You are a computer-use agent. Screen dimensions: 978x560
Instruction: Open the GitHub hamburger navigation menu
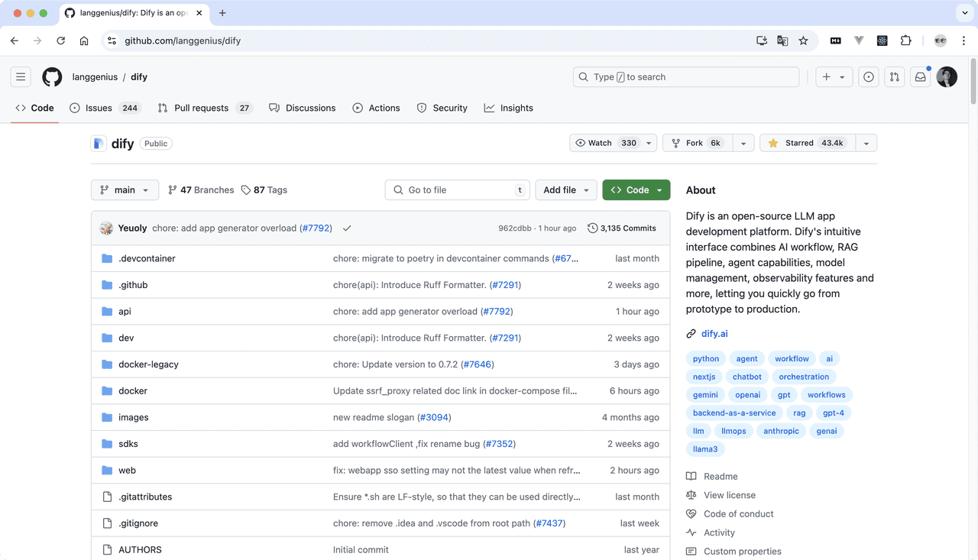point(21,76)
